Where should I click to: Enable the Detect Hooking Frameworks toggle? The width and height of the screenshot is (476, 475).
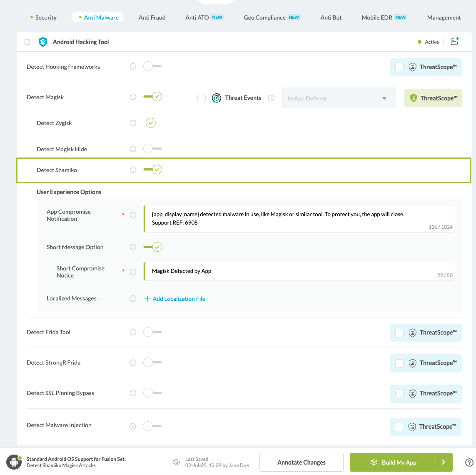point(152,66)
